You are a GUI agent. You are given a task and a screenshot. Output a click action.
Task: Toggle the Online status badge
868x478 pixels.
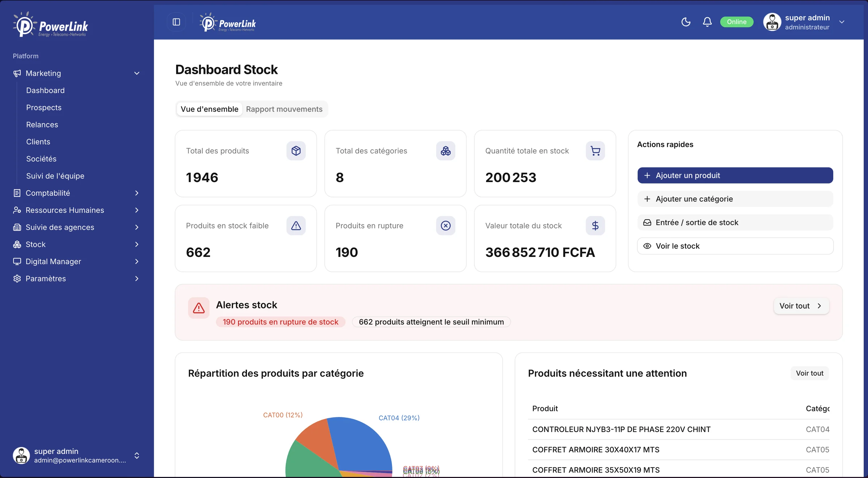(737, 22)
